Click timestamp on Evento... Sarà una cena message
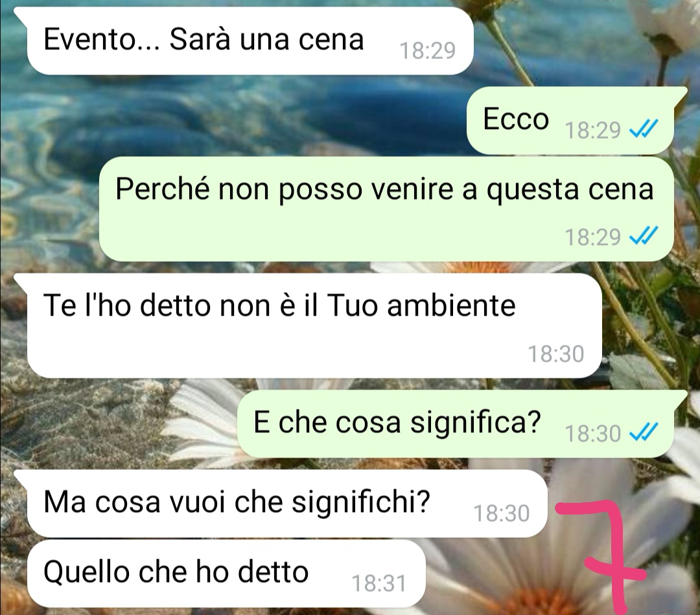 pos(427,51)
